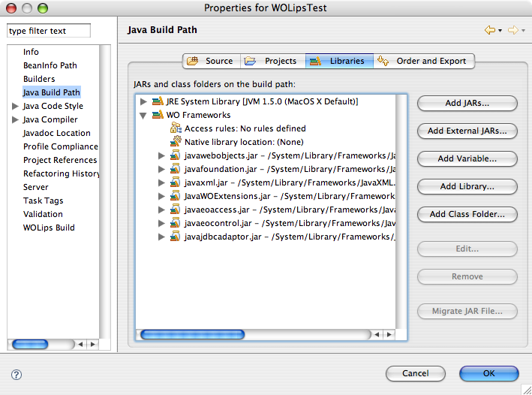Open the forward history dropdown arrow
The width and height of the screenshot is (532, 395).
click(523, 31)
